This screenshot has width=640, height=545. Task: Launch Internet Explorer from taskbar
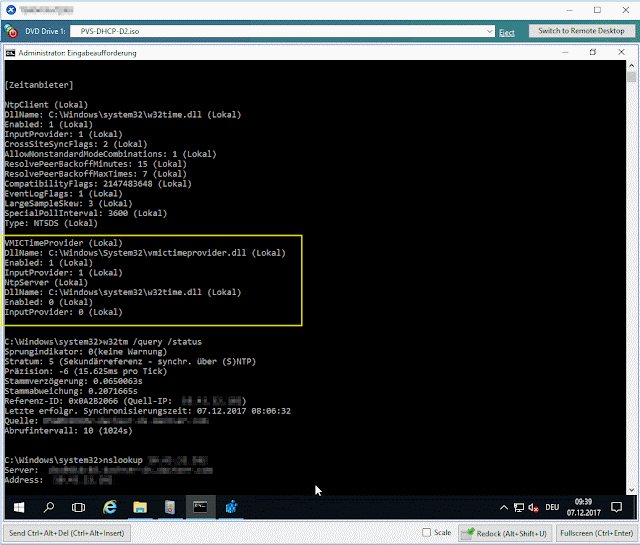pyautogui.click(x=110, y=507)
